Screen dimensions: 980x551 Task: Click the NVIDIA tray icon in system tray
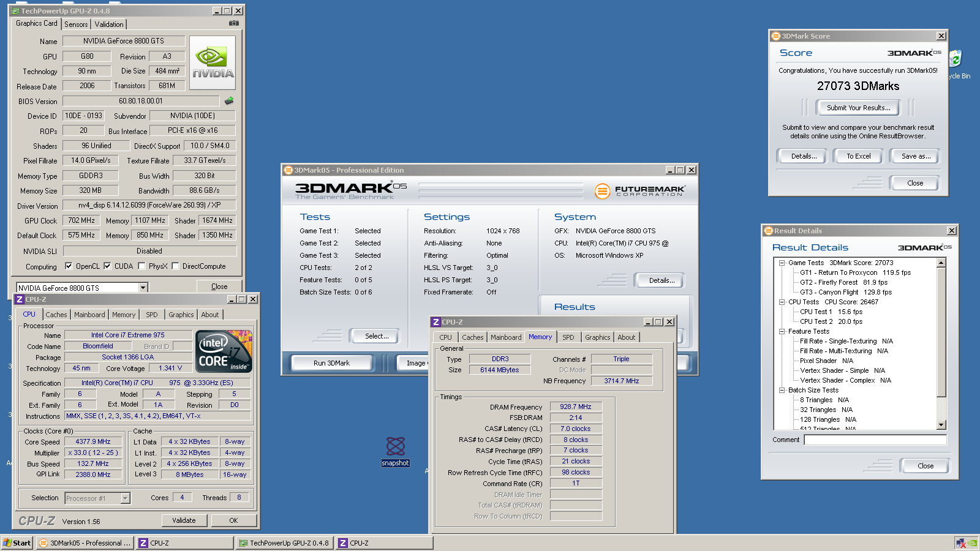[973, 543]
